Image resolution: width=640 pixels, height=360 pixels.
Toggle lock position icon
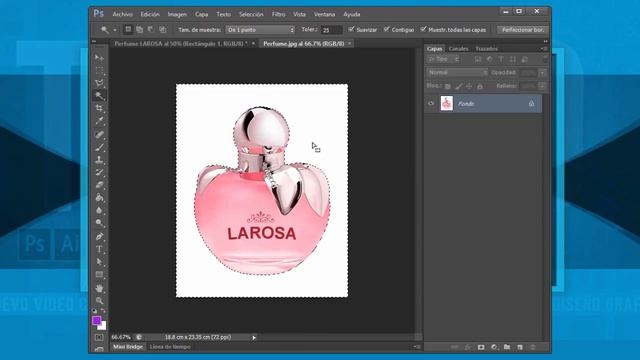click(x=469, y=86)
